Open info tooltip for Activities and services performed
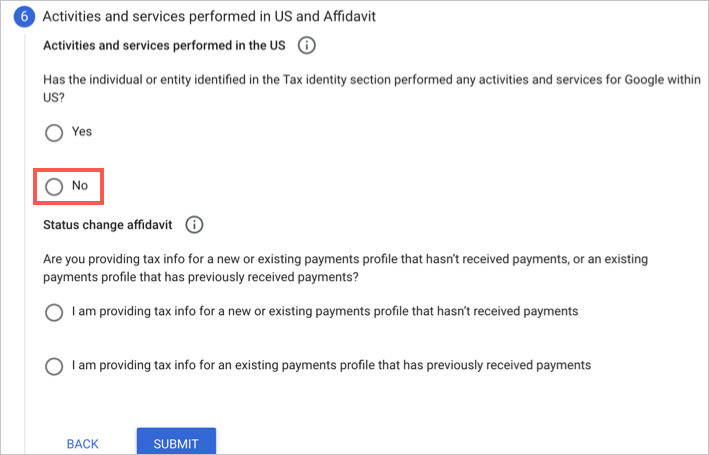This screenshot has height=455, width=709. coord(308,45)
